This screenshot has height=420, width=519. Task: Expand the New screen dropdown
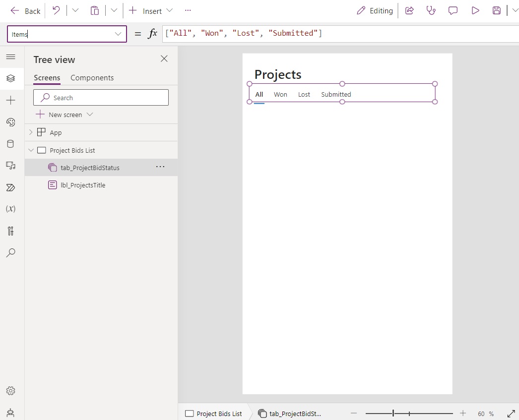point(90,115)
